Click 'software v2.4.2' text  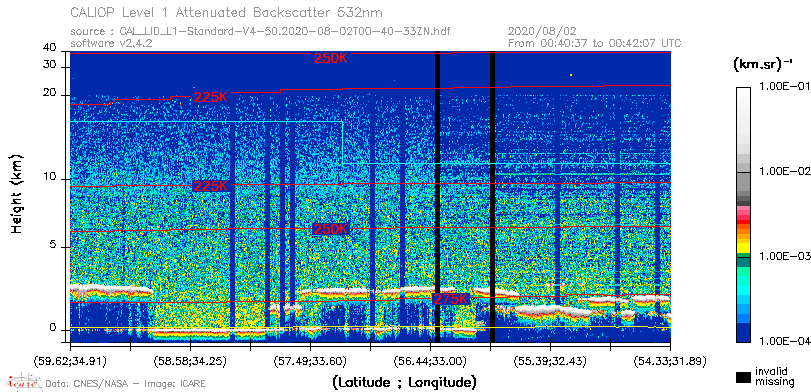point(111,43)
